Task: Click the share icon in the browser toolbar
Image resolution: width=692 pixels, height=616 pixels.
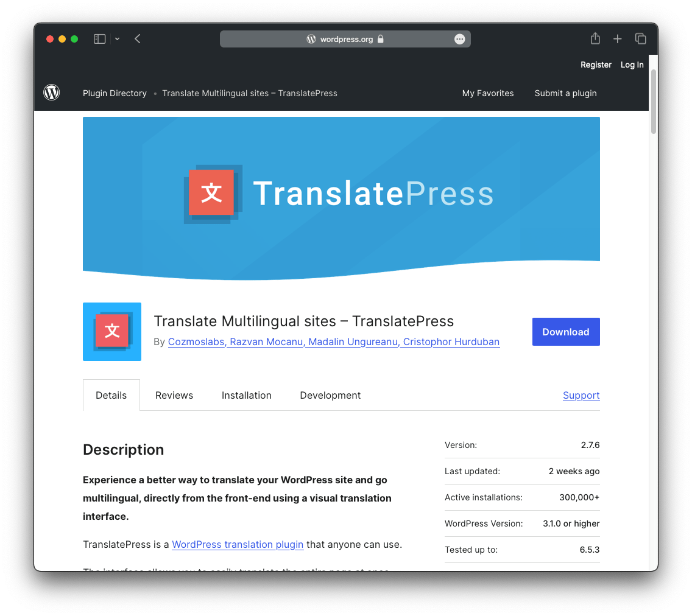Action: 595,38
